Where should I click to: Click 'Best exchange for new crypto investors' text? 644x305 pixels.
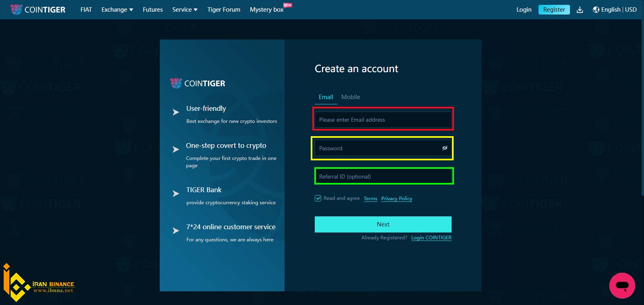pyautogui.click(x=231, y=121)
